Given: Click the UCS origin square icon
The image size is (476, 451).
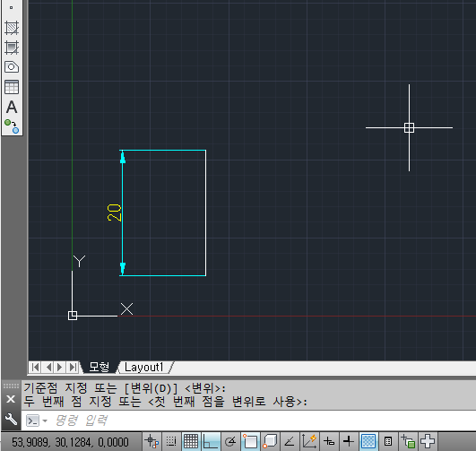Looking at the screenshot, I should 73,316.
